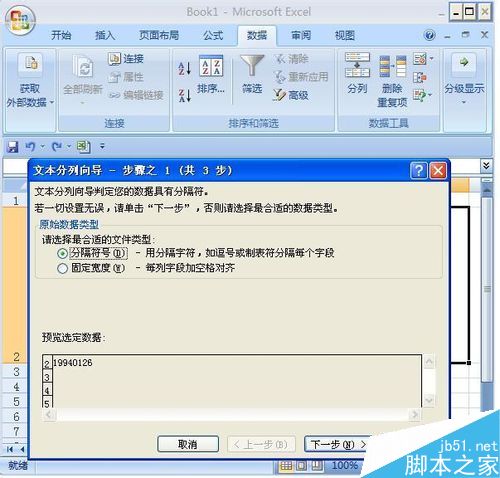
Task: Open the View tab
Action: 344,35
